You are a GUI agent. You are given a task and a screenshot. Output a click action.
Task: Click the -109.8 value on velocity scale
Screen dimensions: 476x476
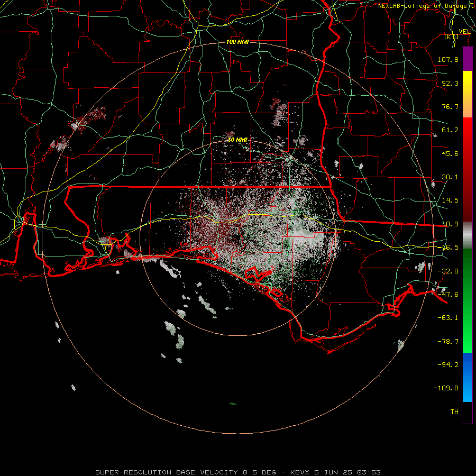446,388
